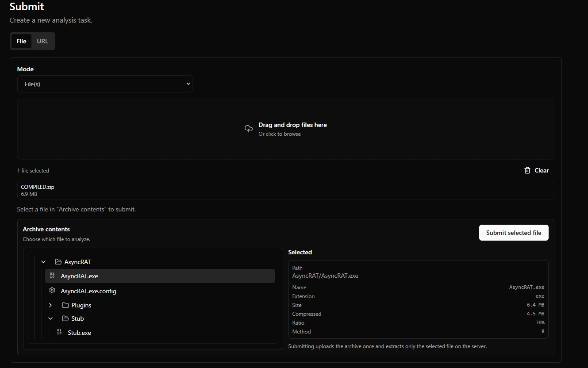Click the gear icon beside AsyncRAT.exe.config

(52, 291)
